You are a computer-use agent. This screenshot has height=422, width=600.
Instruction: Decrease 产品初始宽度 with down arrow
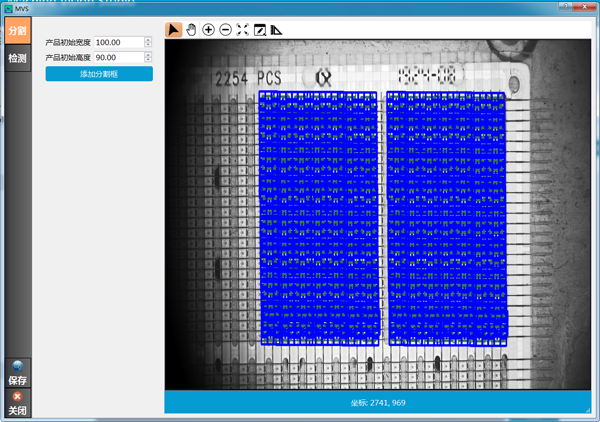point(148,45)
